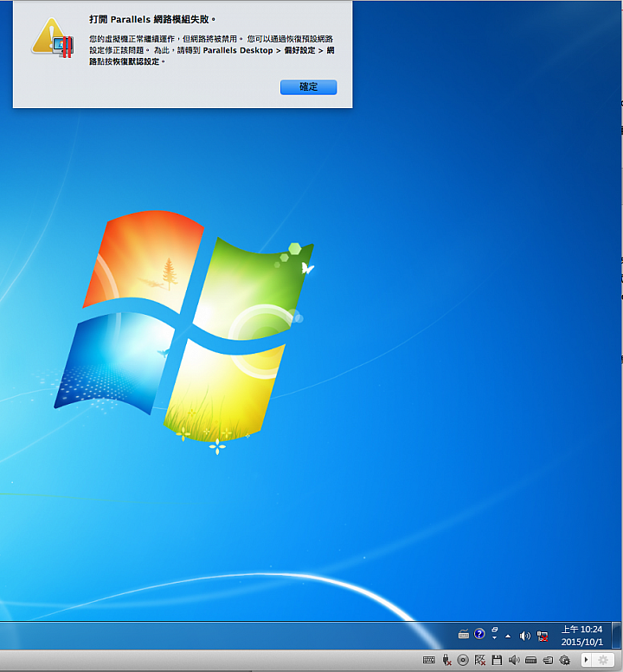The width and height of the screenshot is (623, 672).
Task: Open the Windows volume speaker tray icon
Action: [x=525, y=636]
